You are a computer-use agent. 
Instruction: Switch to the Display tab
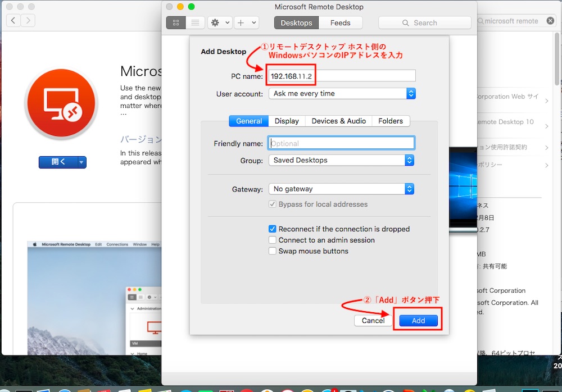pos(287,121)
